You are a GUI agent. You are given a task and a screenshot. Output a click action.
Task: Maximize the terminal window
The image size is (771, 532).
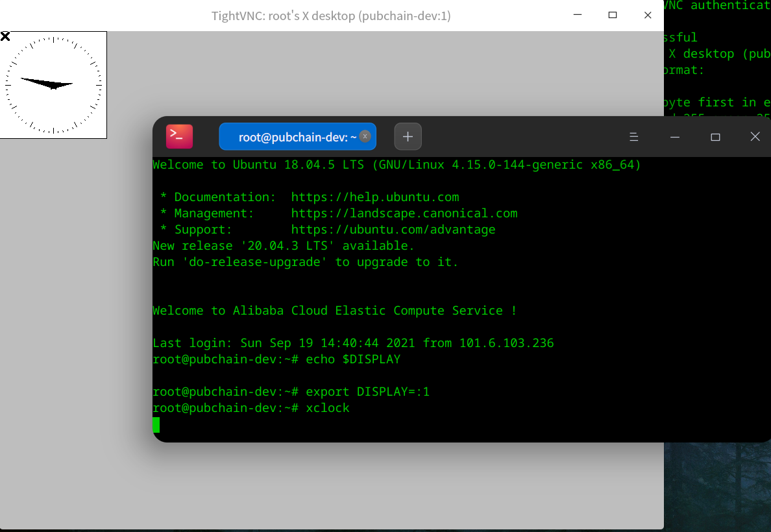point(715,136)
